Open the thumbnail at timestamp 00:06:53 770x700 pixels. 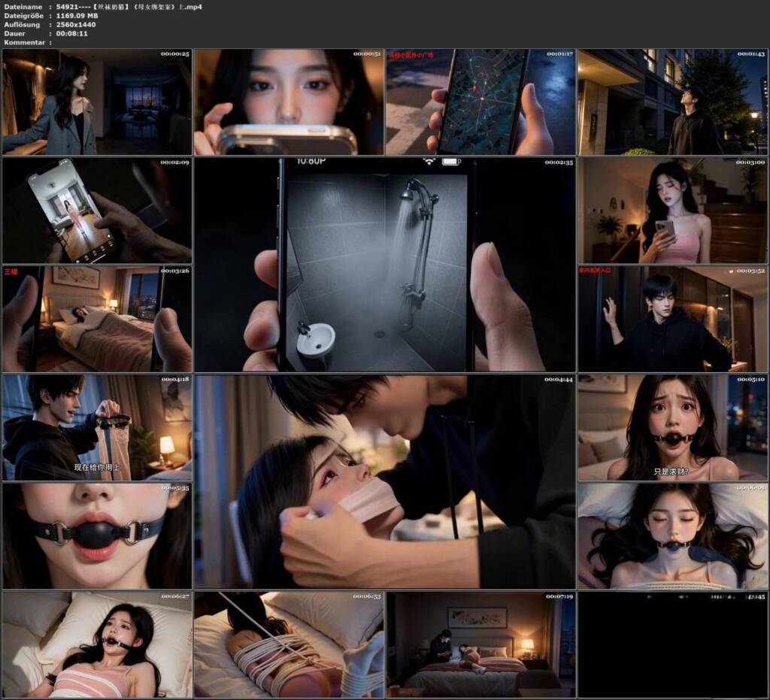click(289, 644)
